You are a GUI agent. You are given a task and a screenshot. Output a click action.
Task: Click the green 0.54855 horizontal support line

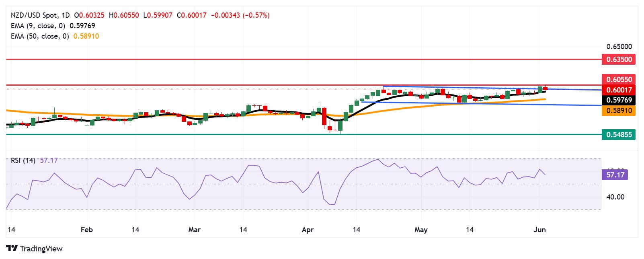tap(304, 135)
